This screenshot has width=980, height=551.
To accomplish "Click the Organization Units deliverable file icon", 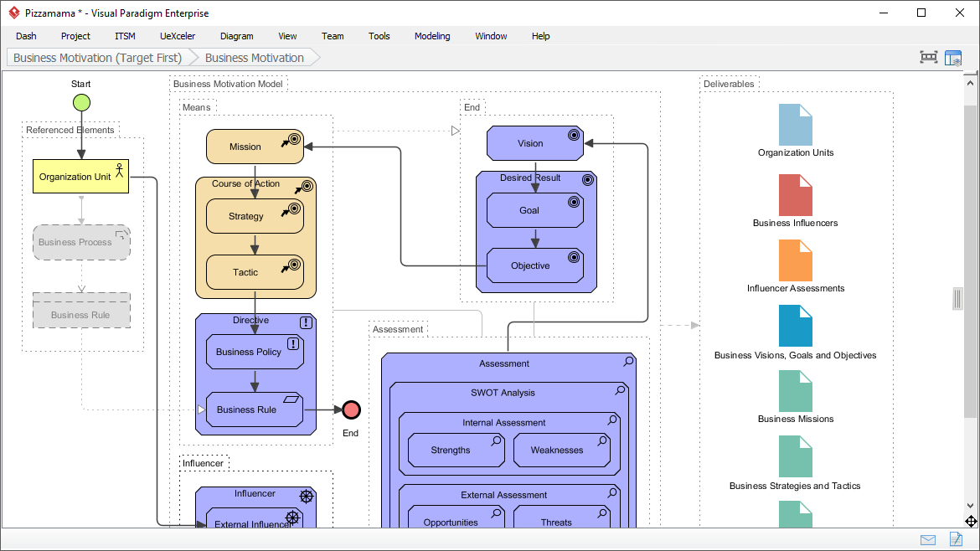I will [794, 126].
